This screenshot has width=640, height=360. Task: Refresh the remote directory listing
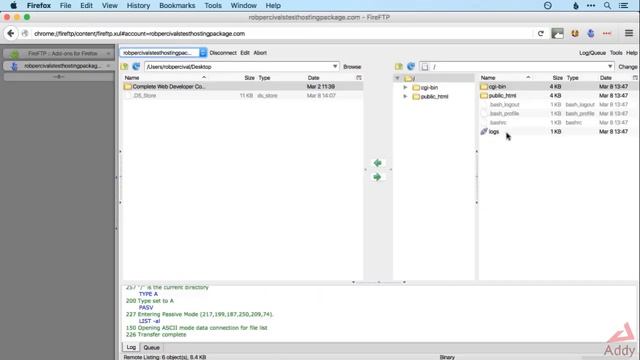(x=411, y=67)
